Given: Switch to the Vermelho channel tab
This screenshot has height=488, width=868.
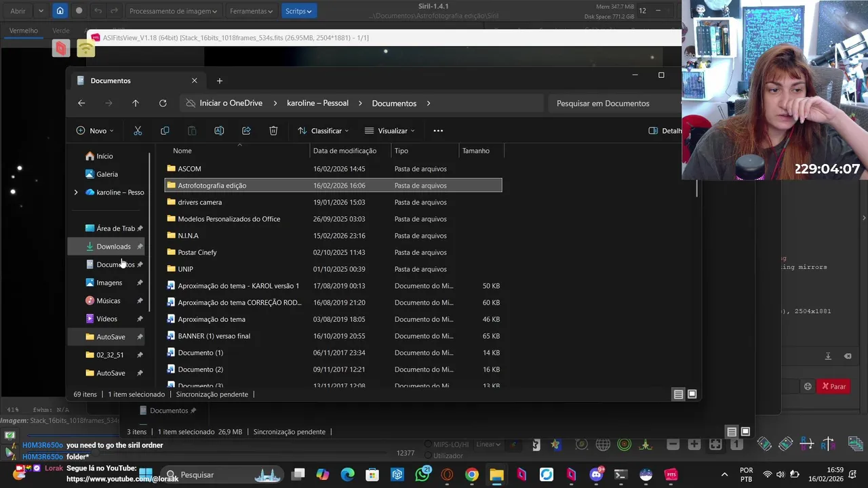Looking at the screenshot, I should pos(24,30).
